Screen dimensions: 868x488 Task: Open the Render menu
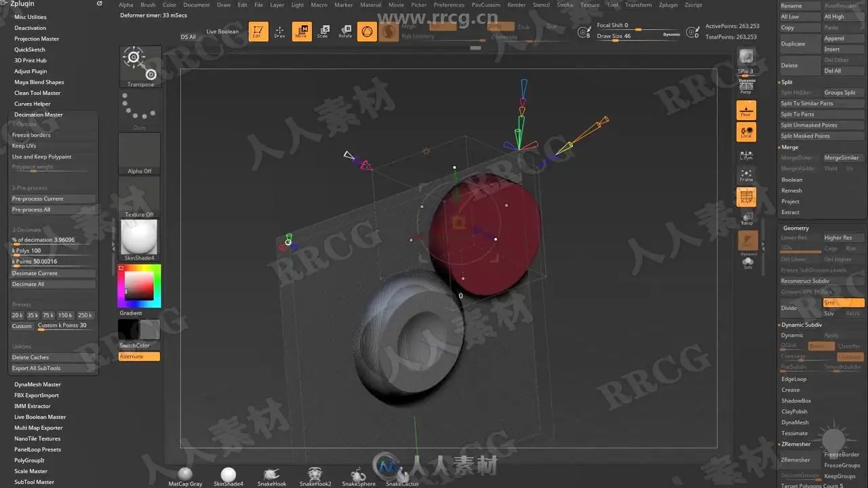(517, 5)
